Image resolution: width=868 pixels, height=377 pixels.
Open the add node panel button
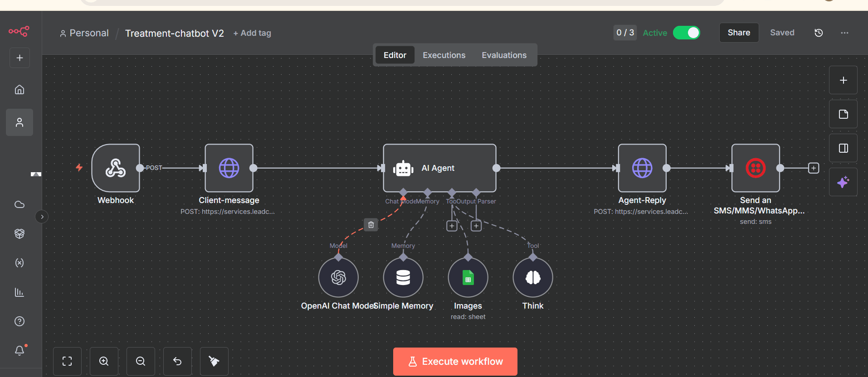pos(844,80)
